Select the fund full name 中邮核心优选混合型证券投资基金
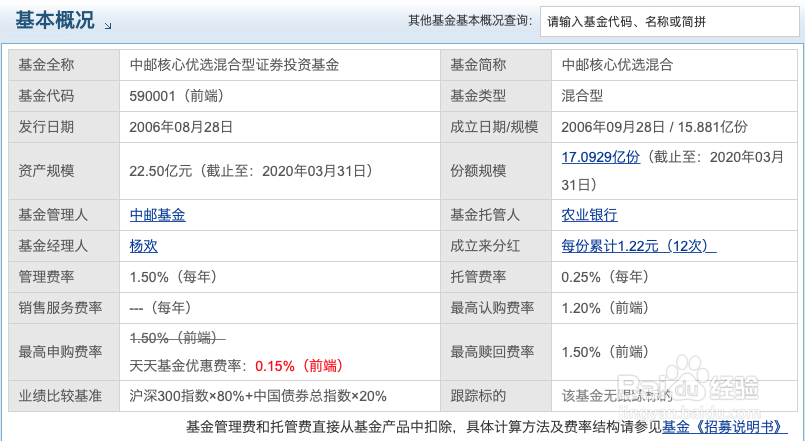The width and height of the screenshot is (805, 441). coord(234,65)
